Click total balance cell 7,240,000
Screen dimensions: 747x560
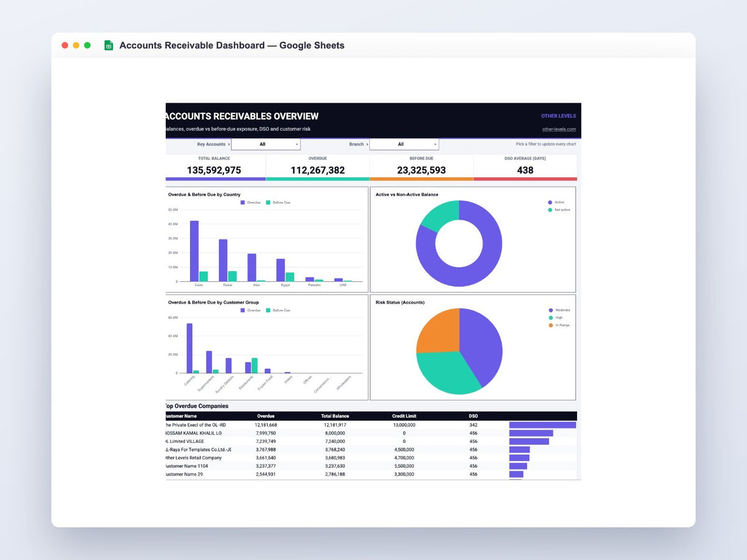(335, 441)
